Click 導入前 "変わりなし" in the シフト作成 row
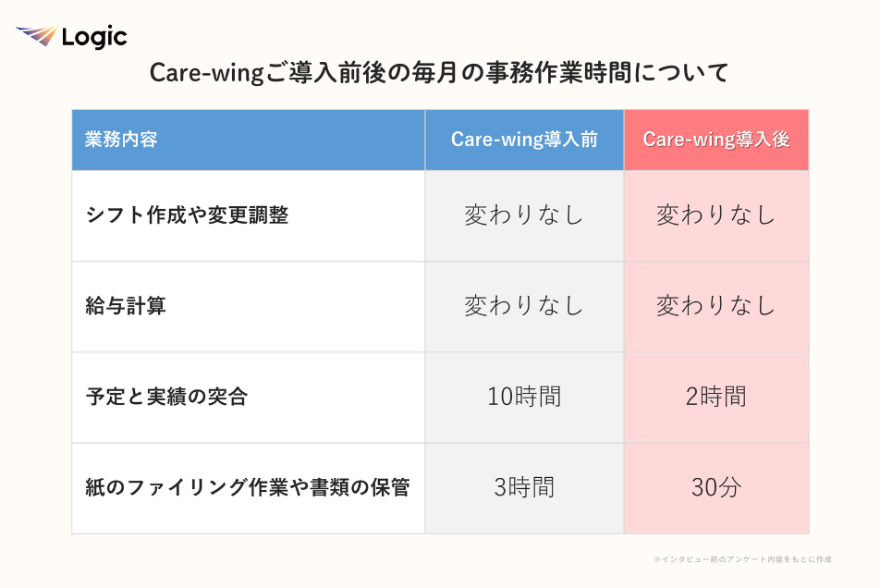 pos(524,215)
